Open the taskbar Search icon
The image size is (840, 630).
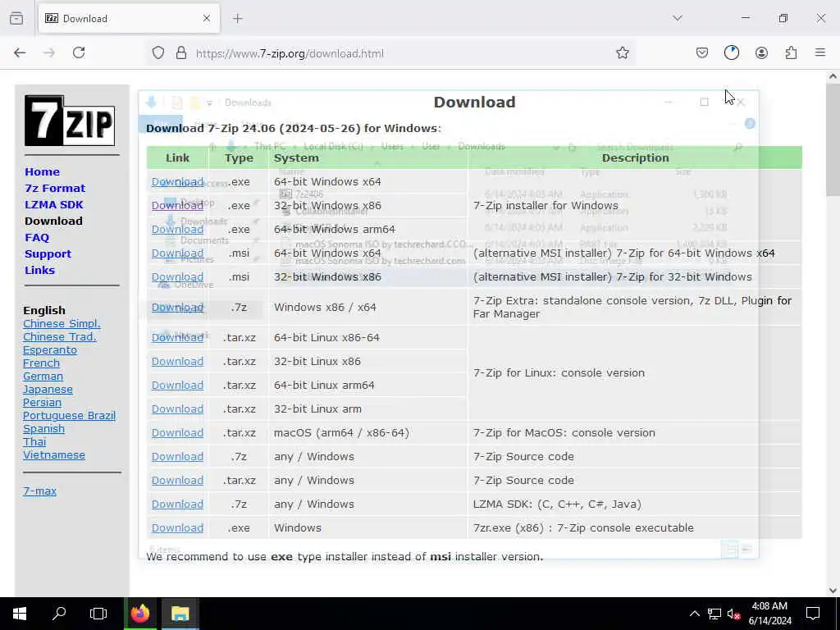tap(59, 614)
